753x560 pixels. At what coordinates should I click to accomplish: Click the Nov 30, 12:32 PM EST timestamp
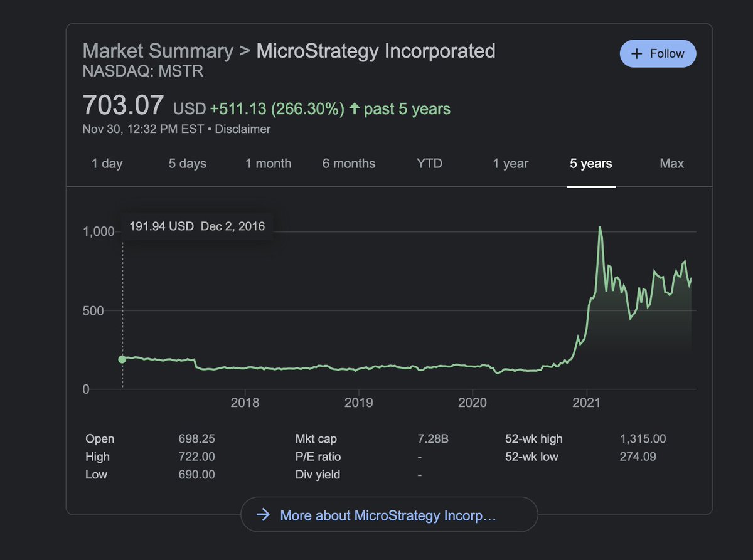click(x=144, y=129)
